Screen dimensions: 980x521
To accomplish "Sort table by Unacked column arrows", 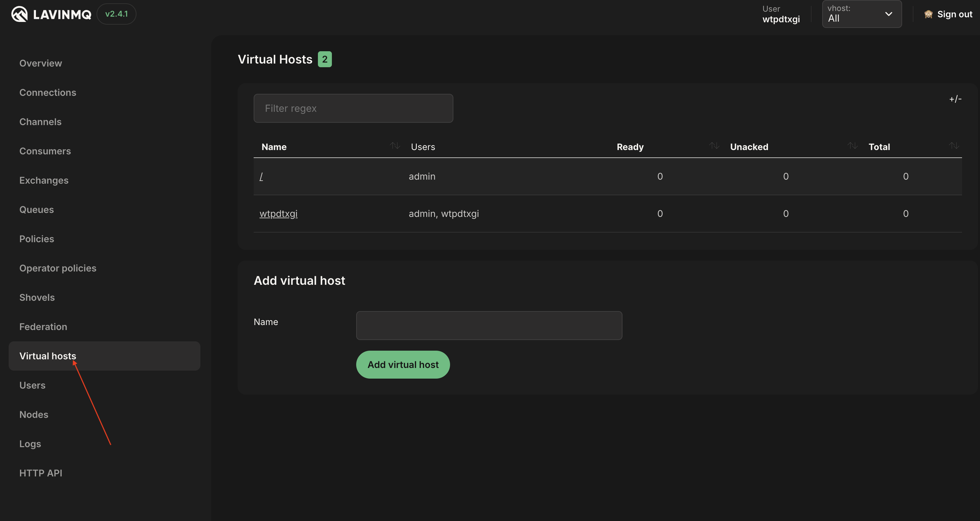I will coord(852,146).
